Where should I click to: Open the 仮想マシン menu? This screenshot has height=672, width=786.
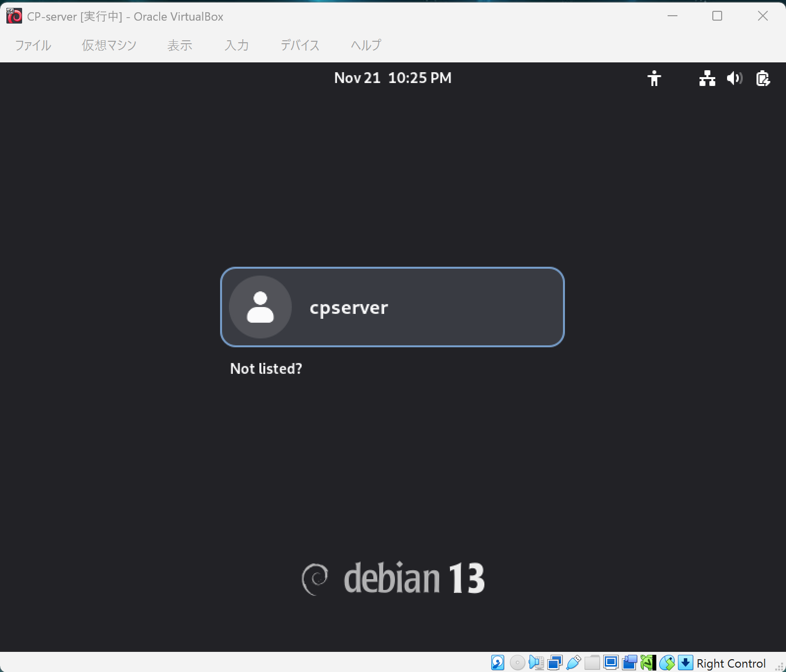click(x=109, y=45)
